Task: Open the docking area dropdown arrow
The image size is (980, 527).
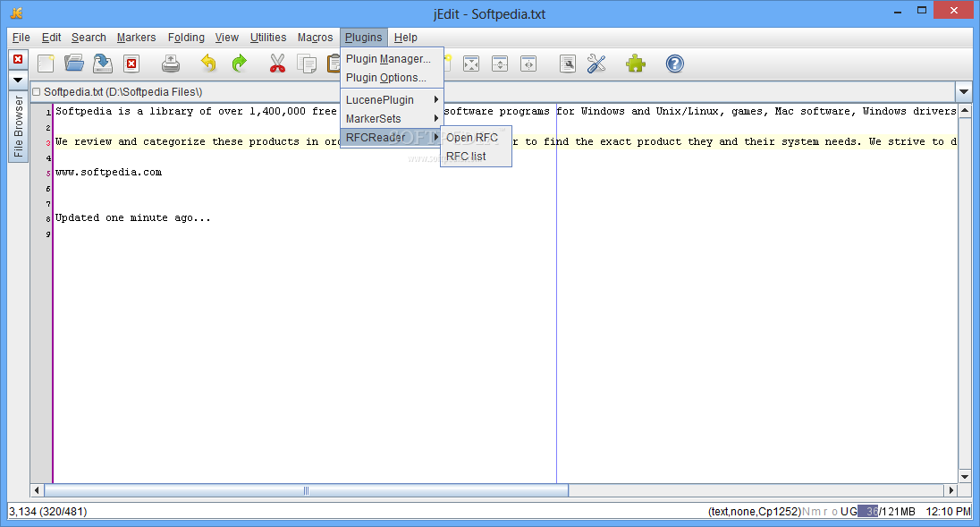Action: (x=18, y=80)
